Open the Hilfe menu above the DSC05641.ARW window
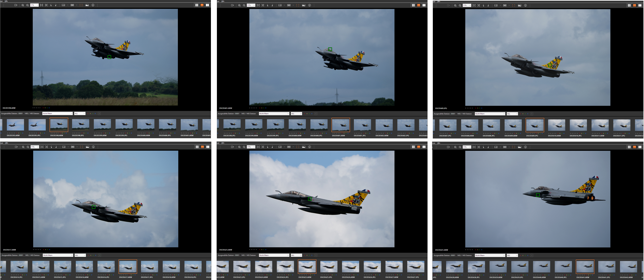Screen dimensions: 644x280 point(439,143)
